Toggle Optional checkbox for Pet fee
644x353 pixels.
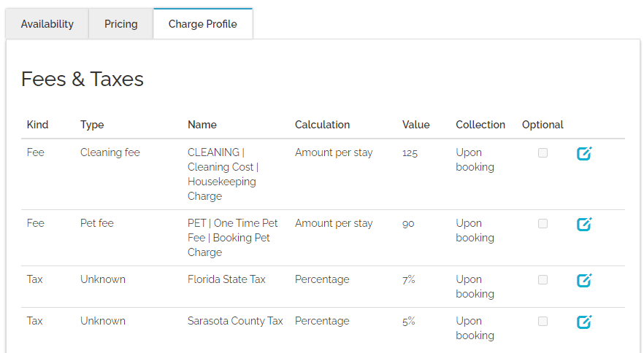[543, 224]
